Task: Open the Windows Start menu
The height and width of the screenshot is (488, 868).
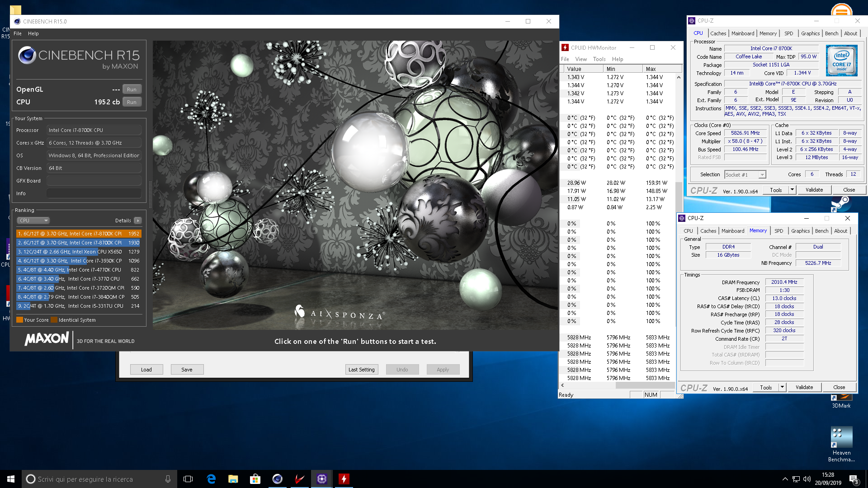Action: coord(11,479)
